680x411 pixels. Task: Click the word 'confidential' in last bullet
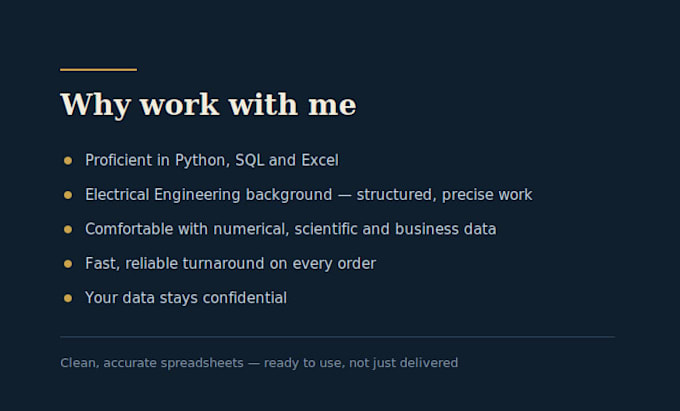245,297
